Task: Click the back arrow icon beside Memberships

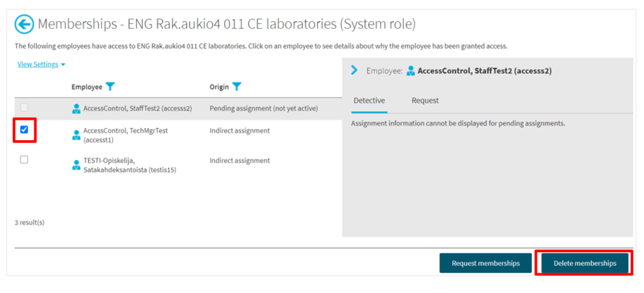Action: [x=24, y=25]
